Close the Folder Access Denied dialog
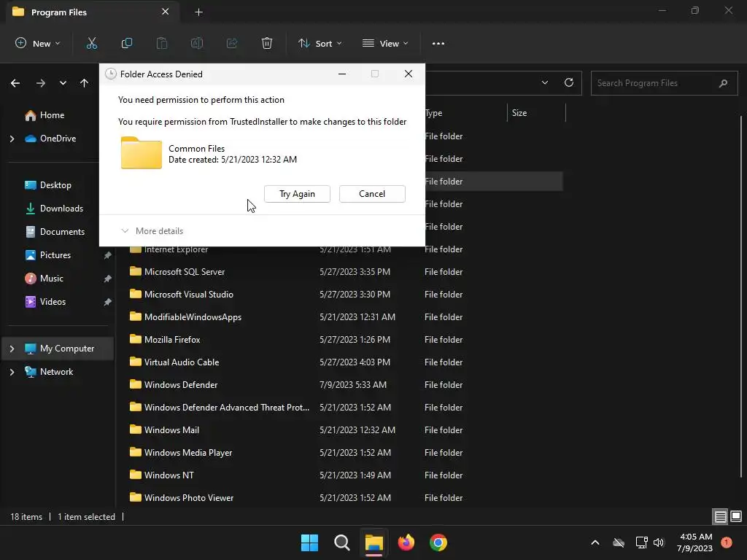The width and height of the screenshot is (747, 560). (409, 74)
